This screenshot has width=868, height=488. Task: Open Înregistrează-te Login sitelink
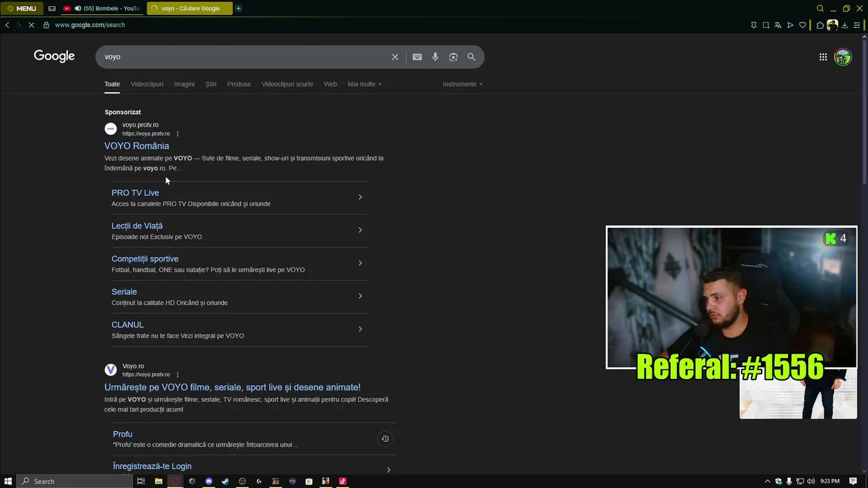[152, 466]
